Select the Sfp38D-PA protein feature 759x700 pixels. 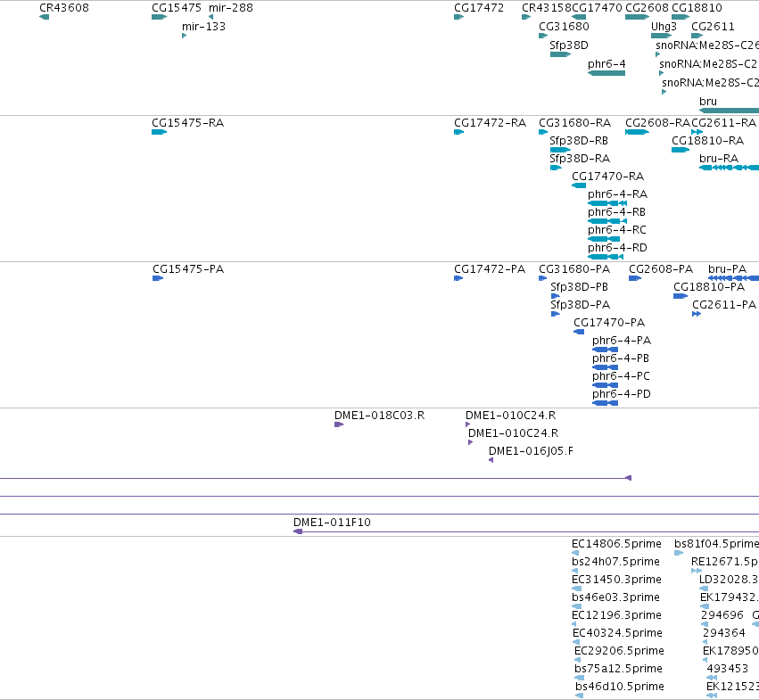pos(580,305)
